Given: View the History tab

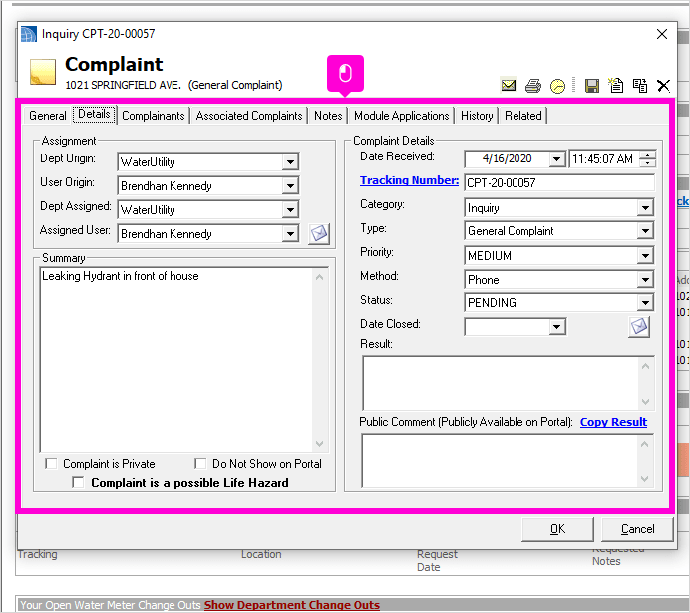Looking at the screenshot, I should click(x=477, y=116).
